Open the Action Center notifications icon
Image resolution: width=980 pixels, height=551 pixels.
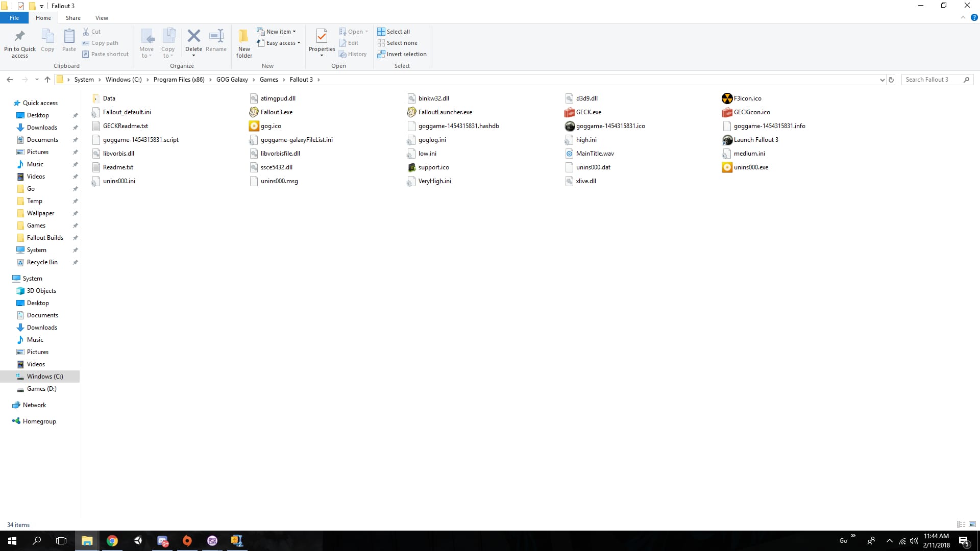(x=964, y=541)
